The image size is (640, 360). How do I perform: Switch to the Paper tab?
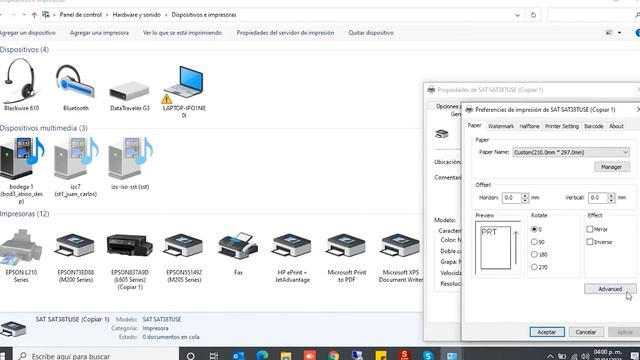(474, 125)
